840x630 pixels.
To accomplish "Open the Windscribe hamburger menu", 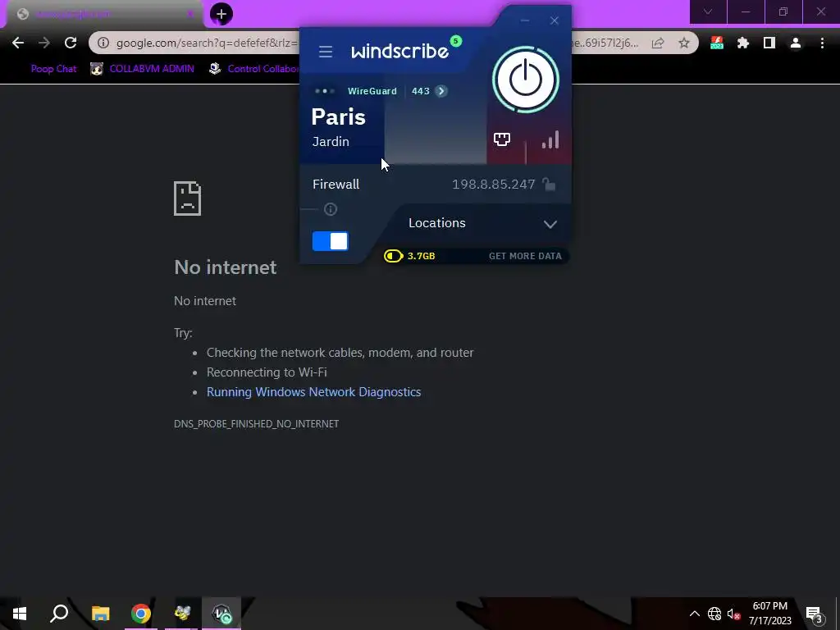I will tap(325, 52).
